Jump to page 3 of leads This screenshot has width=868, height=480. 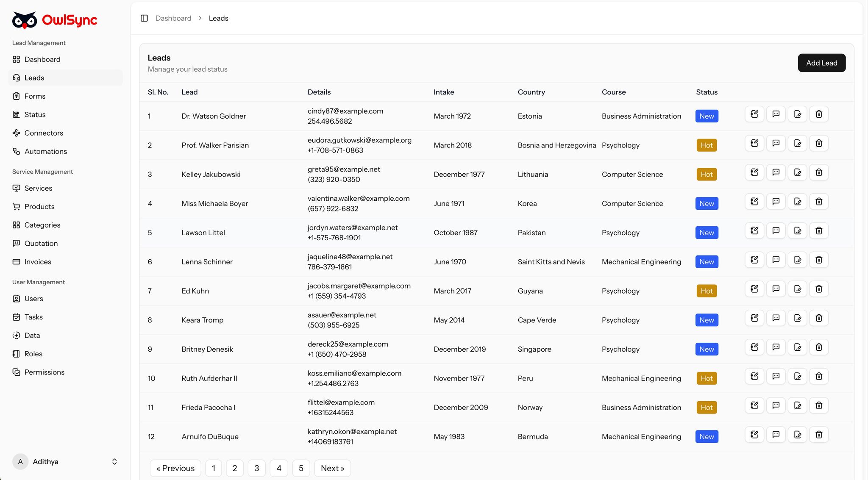click(x=256, y=468)
